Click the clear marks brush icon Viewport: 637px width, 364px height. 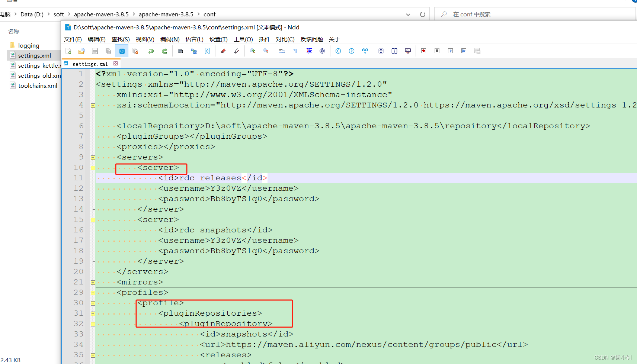[237, 51]
